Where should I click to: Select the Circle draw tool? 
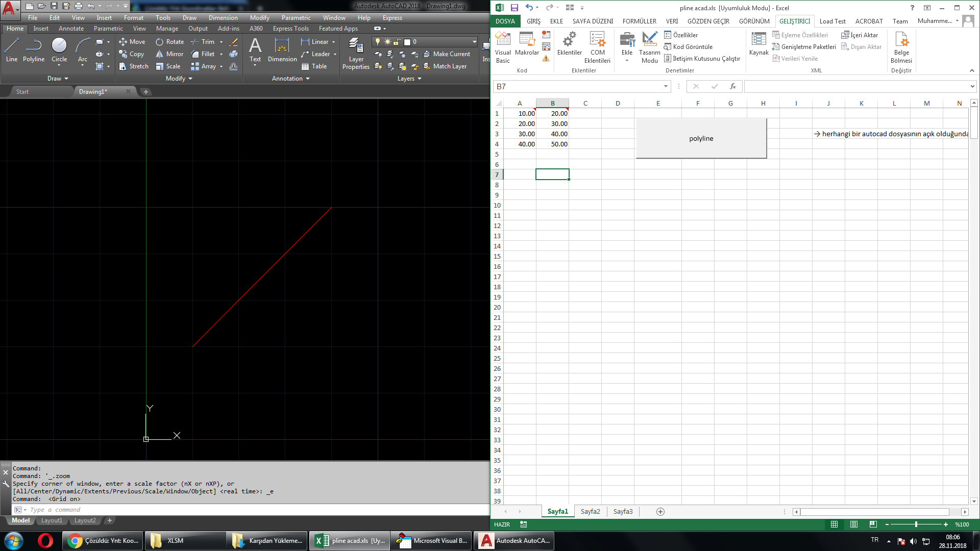pos(59,50)
